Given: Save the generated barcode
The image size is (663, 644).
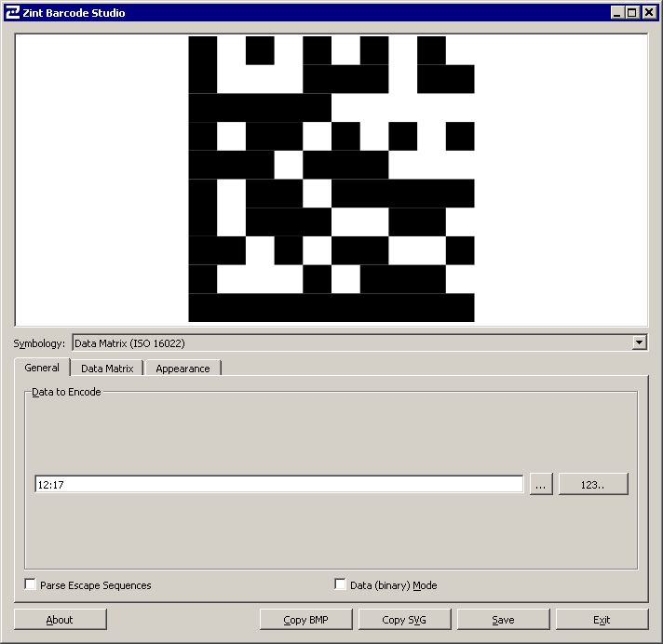Looking at the screenshot, I should [503, 620].
